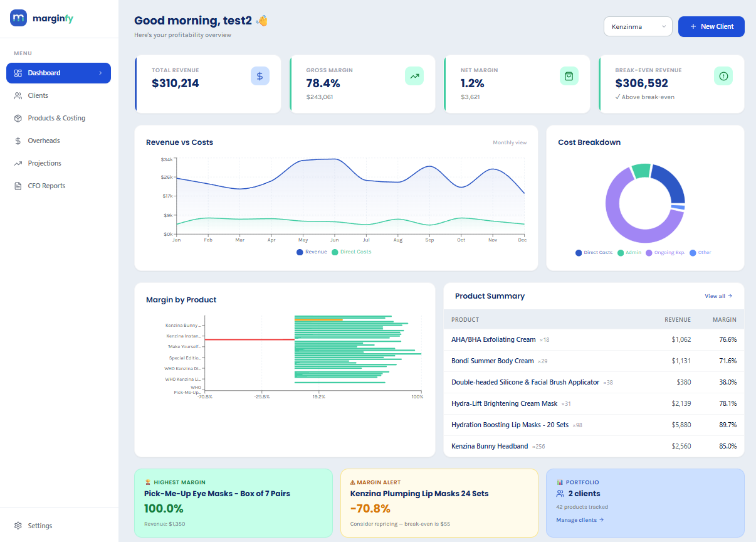This screenshot has width=756, height=542.
Task: Toggle the Direct Costs legend under line chart
Action: tap(352, 252)
